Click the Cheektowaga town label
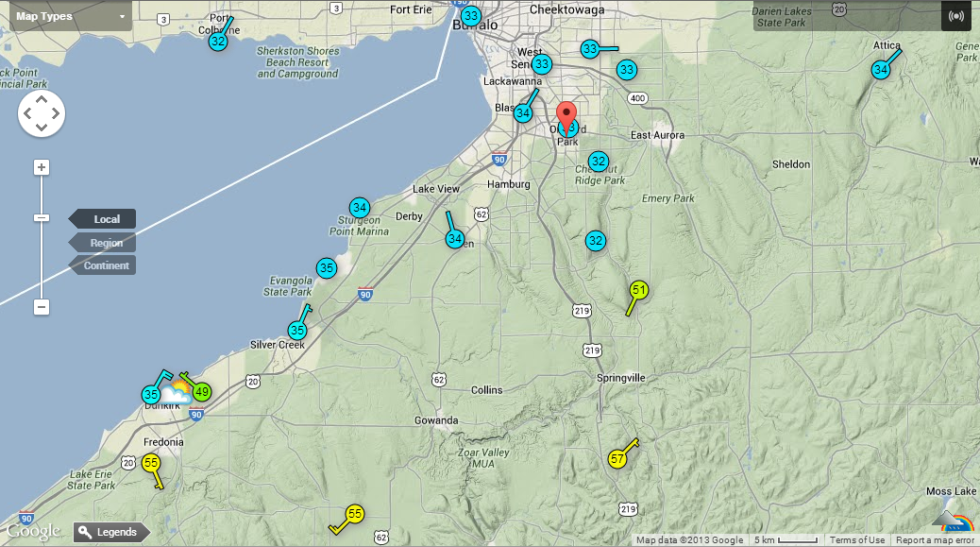 (566, 9)
